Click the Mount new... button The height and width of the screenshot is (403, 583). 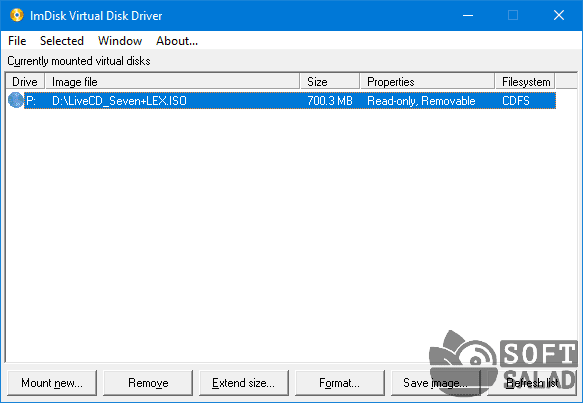[52, 383]
